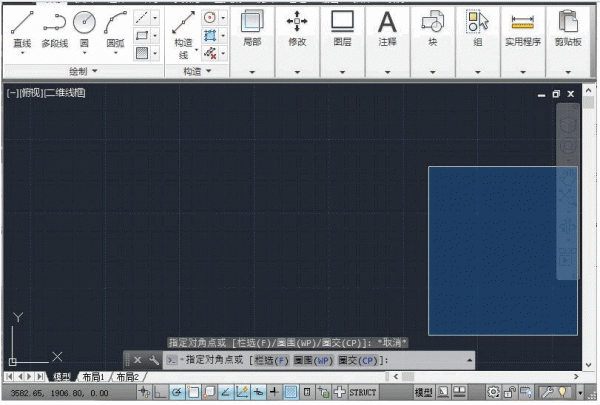Expand the dropdown arrow under 直线
The height and width of the screenshot is (405, 600).
point(22,53)
